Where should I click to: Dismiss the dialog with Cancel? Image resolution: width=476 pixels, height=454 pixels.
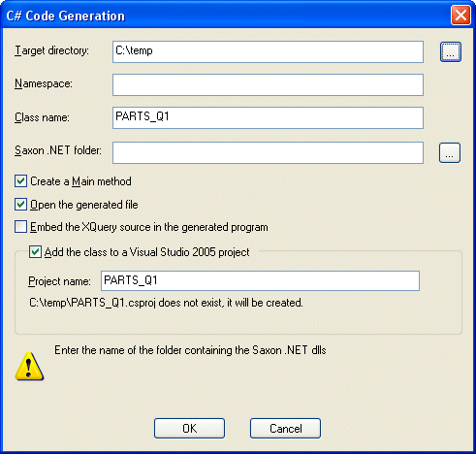pyautogui.click(x=285, y=429)
